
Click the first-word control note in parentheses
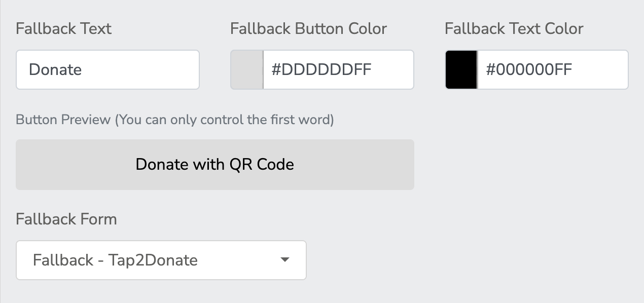click(225, 120)
